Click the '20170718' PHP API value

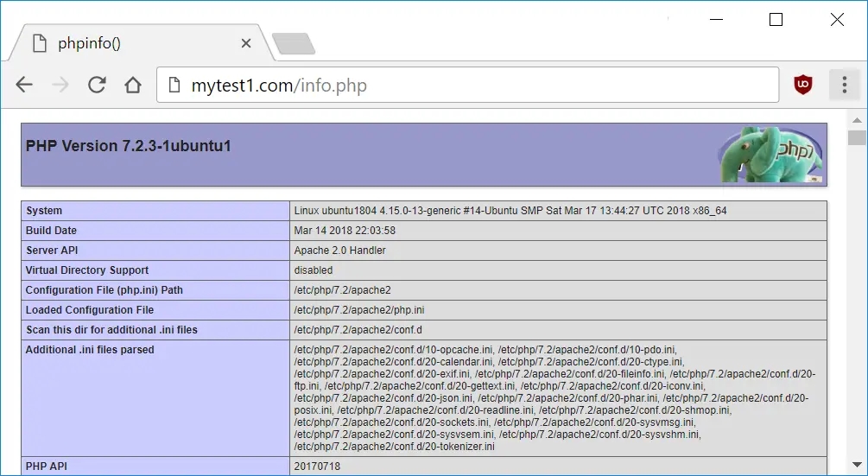click(x=317, y=466)
